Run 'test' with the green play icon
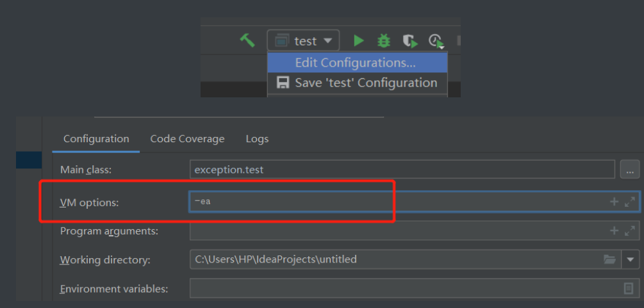This screenshot has height=308, width=644. tap(359, 40)
